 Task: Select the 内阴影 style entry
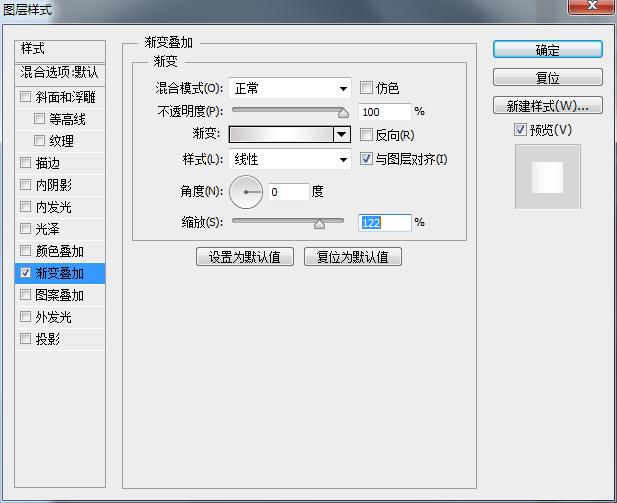coord(60,185)
